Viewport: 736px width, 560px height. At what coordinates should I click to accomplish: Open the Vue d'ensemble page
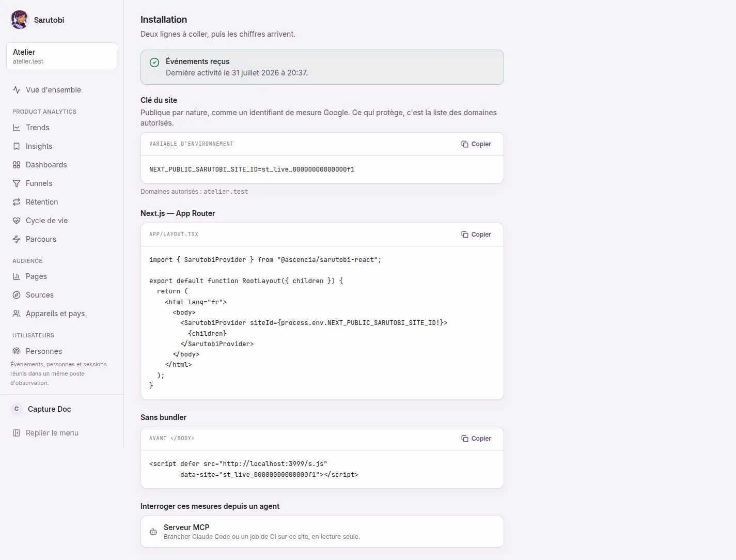pos(61,90)
